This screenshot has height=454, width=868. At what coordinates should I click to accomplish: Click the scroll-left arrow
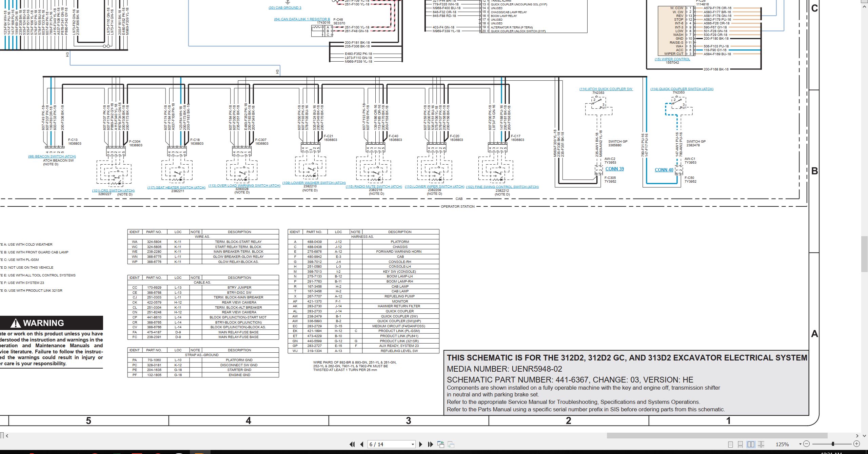click(x=7, y=436)
